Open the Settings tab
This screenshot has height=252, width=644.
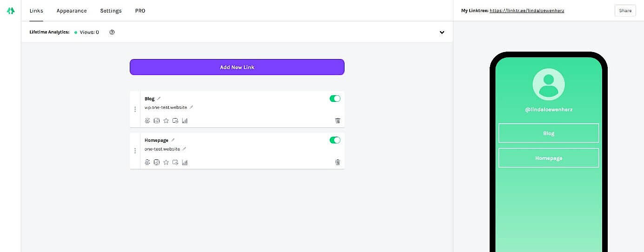tap(111, 11)
